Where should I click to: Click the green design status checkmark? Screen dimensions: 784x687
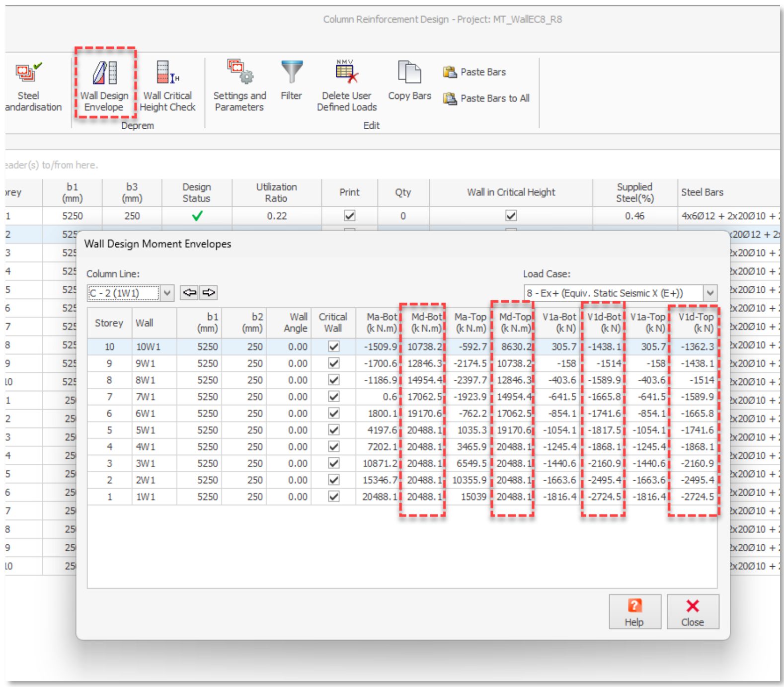[197, 216]
